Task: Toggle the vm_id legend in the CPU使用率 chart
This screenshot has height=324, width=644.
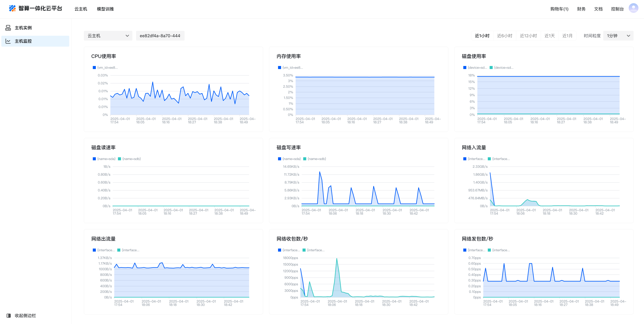Action: tap(94, 68)
